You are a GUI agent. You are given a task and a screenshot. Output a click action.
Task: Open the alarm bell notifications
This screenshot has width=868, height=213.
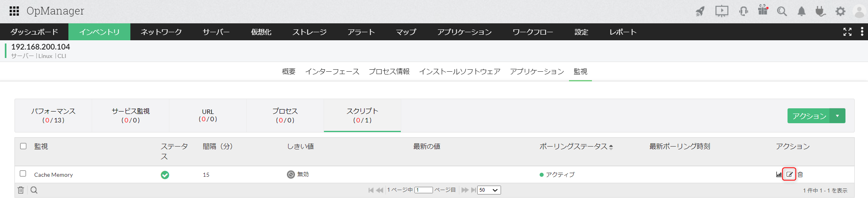[x=802, y=11]
